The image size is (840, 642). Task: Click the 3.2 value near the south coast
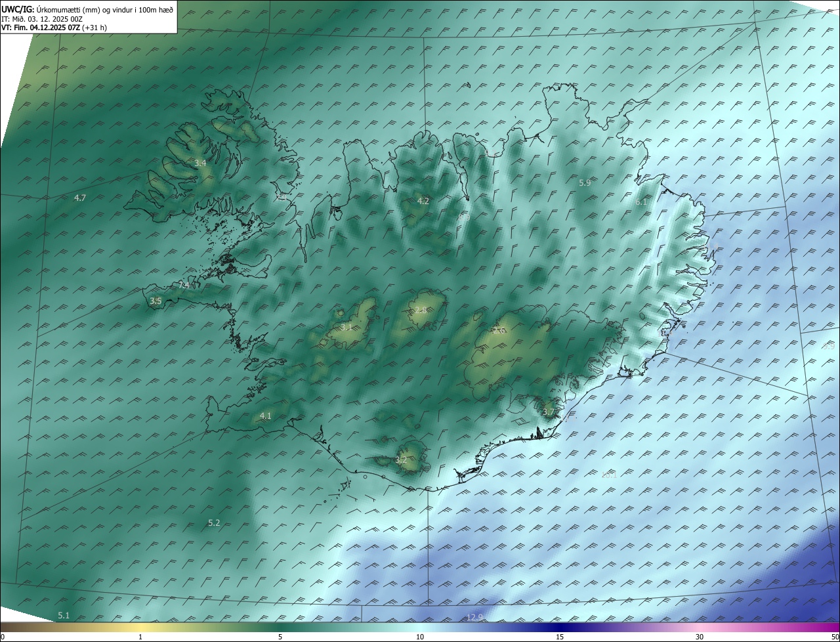tap(401, 460)
